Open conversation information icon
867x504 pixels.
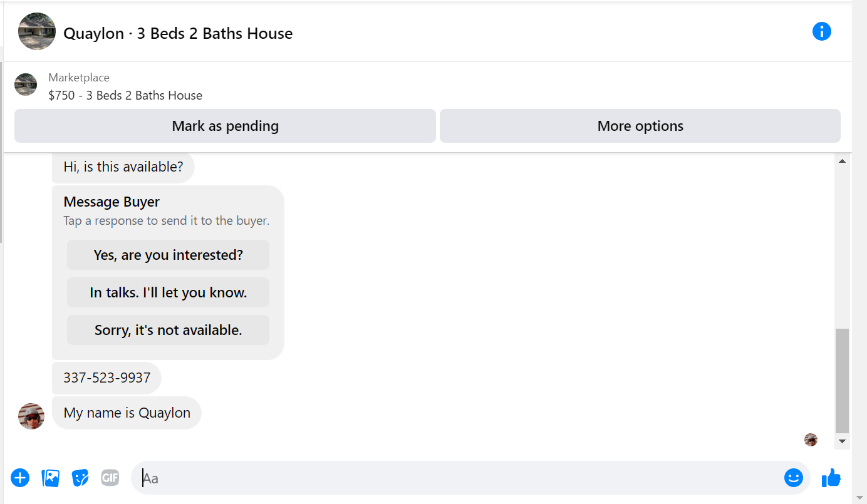[x=821, y=31]
